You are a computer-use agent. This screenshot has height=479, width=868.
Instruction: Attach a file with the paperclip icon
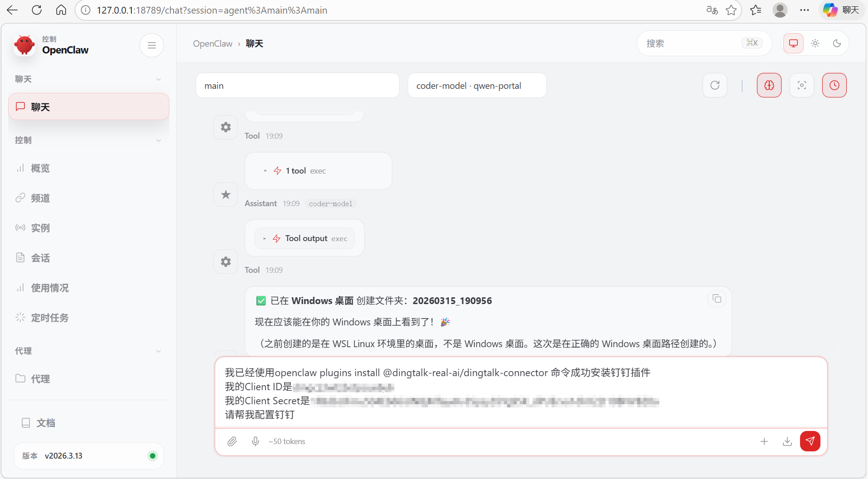pos(232,441)
